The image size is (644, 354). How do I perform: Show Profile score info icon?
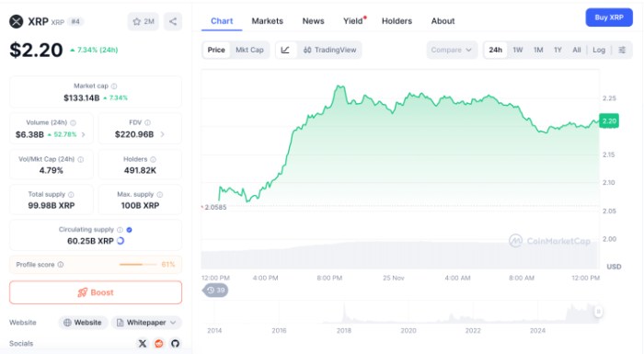point(61,265)
